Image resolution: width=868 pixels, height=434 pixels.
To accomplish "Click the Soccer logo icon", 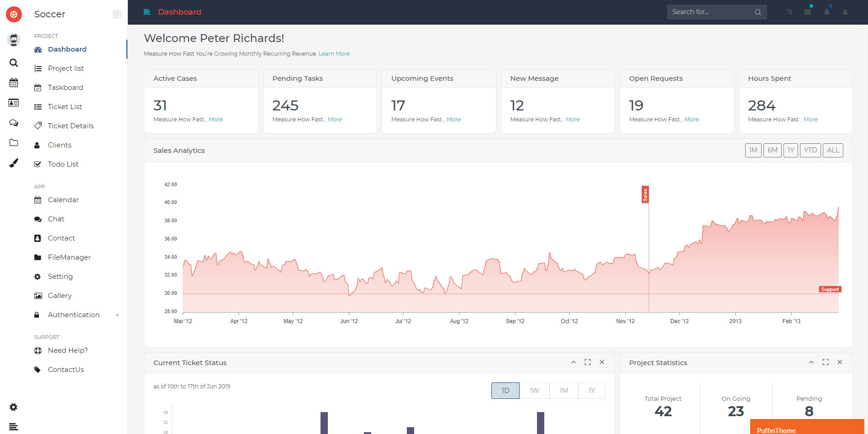I will [14, 15].
